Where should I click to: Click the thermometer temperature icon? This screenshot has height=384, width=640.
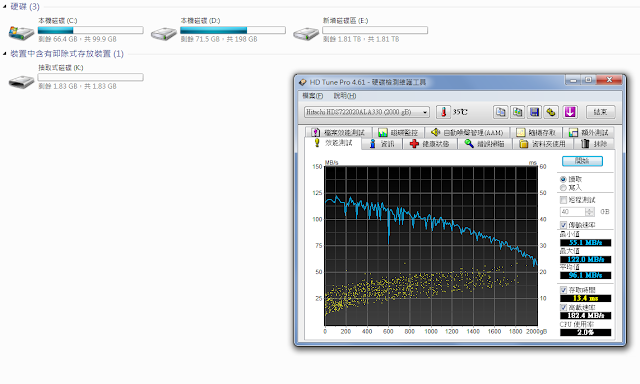coord(443,112)
